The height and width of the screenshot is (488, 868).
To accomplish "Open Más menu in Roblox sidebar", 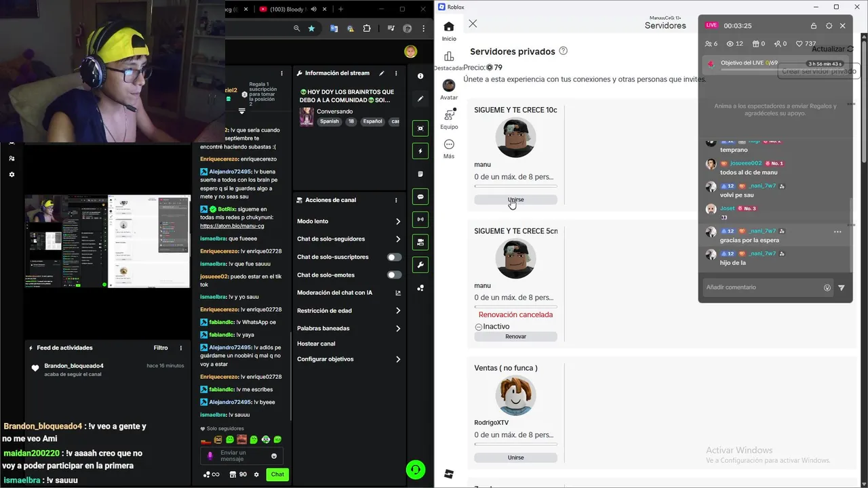I will pos(449,144).
